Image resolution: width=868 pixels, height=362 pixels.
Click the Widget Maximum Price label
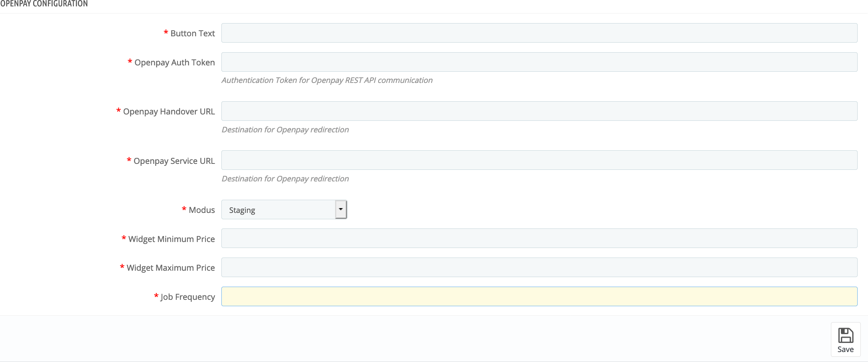pyautogui.click(x=170, y=268)
